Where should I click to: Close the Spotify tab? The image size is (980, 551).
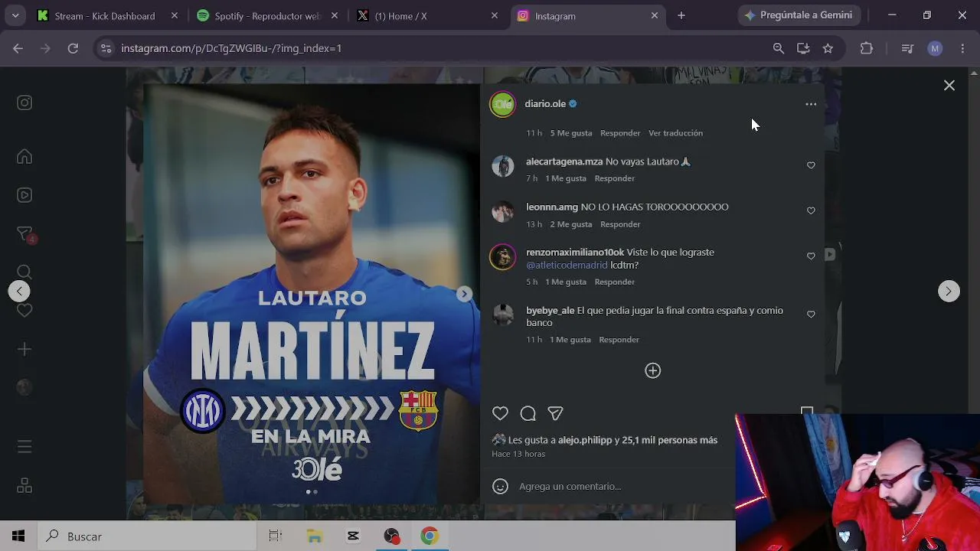click(334, 15)
